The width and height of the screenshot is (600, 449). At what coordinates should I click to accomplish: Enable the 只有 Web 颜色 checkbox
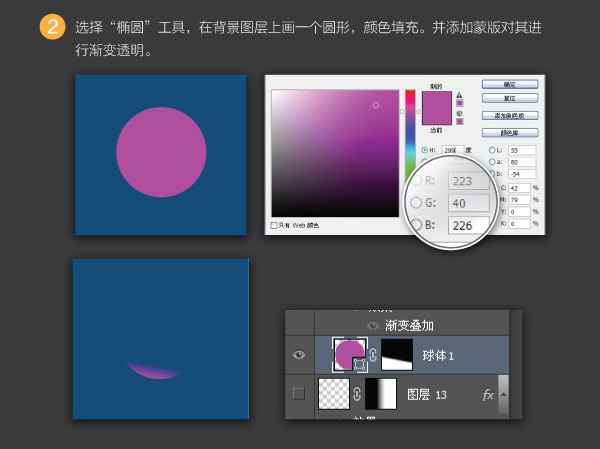[x=275, y=225]
